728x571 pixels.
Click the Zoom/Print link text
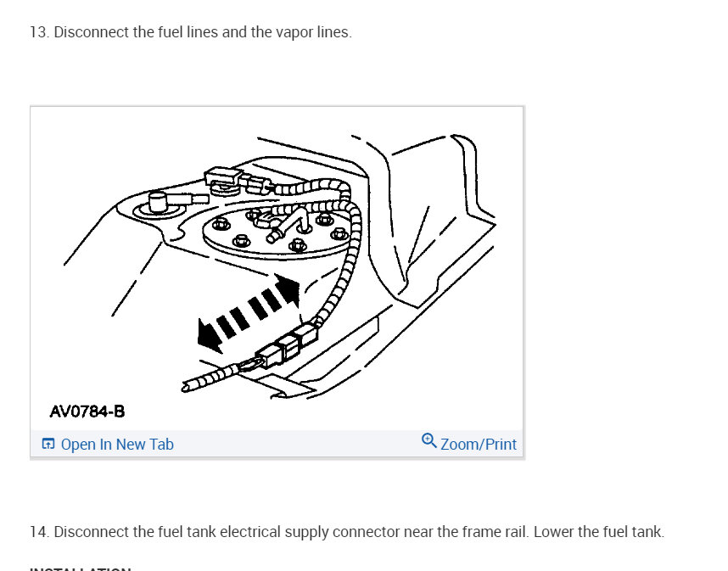[x=479, y=445]
